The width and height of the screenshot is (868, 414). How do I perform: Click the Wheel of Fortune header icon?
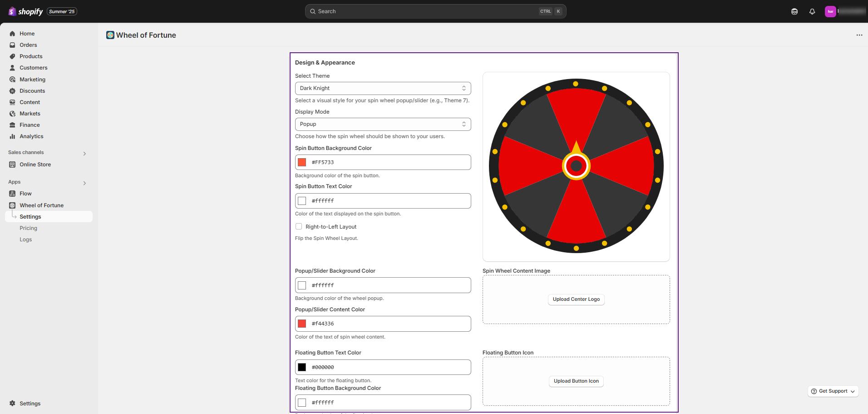pyautogui.click(x=110, y=35)
